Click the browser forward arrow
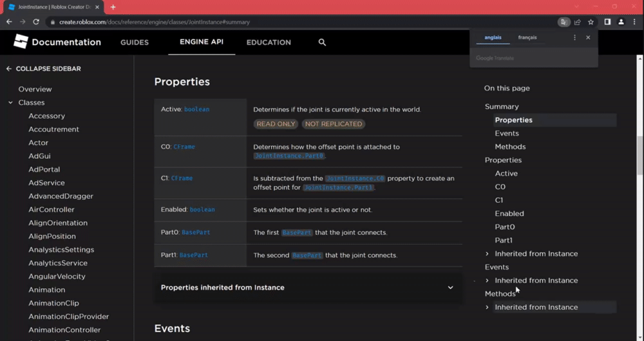 (23, 22)
